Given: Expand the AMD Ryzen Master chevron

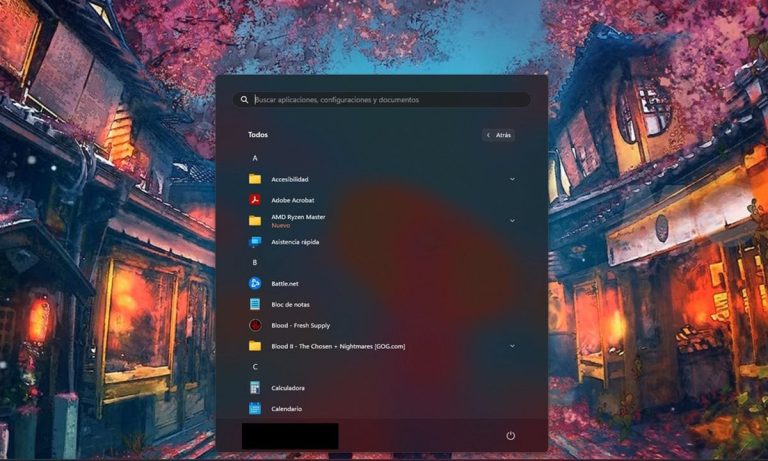Looking at the screenshot, I should [x=512, y=221].
